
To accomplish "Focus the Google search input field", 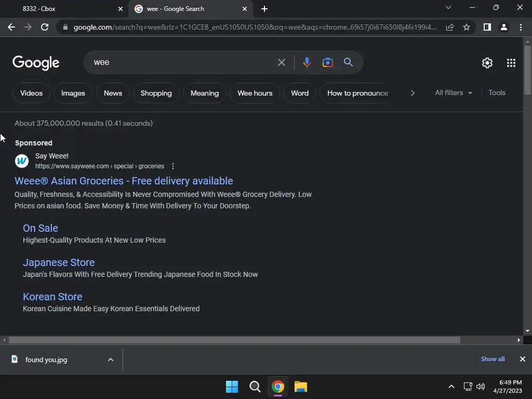I will pyautogui.click(x=183, y=62).
